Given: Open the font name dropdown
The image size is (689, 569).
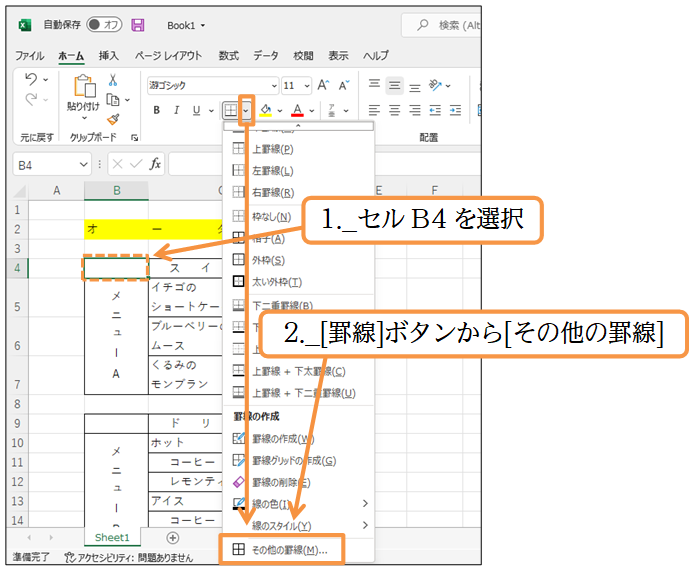Looking at the screenshot, I should (274, 86).
